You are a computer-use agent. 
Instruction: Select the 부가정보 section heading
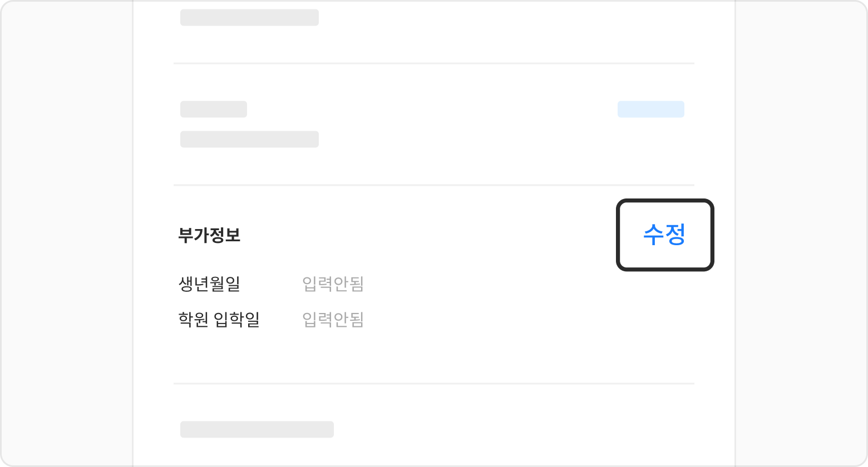(209, 235)
